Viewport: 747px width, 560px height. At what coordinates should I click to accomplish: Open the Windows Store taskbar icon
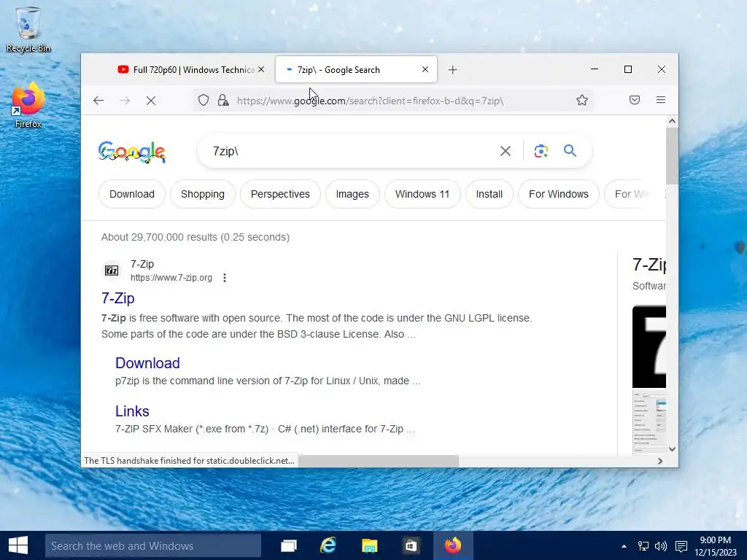click(411, 545)
